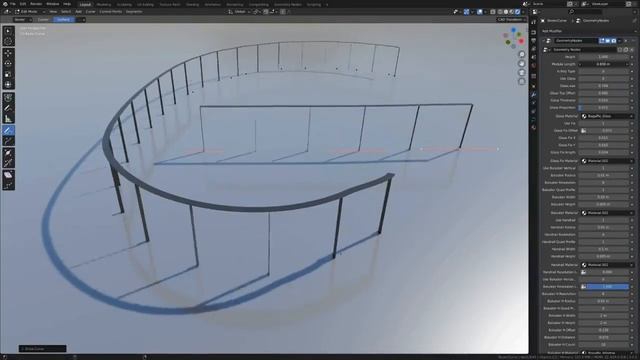Open the Object Data curve tab
Screen dimensions: 640x360
(533, 119)
